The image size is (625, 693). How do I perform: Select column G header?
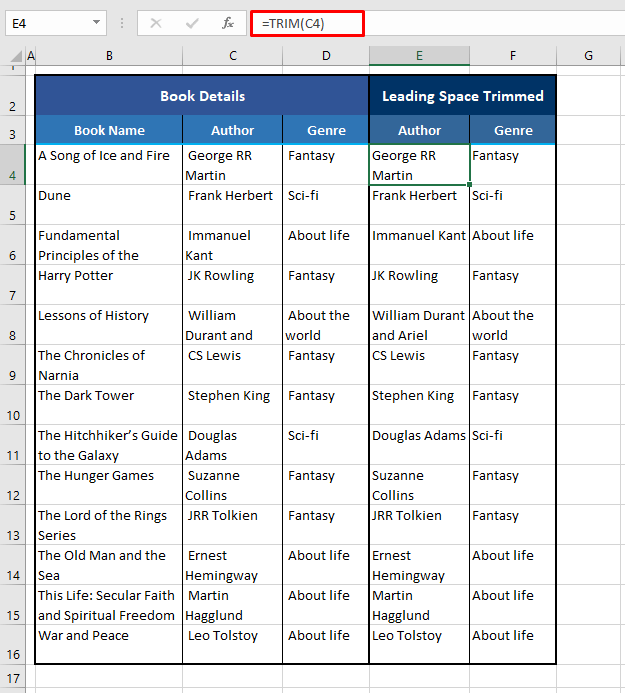coord(588,56)
